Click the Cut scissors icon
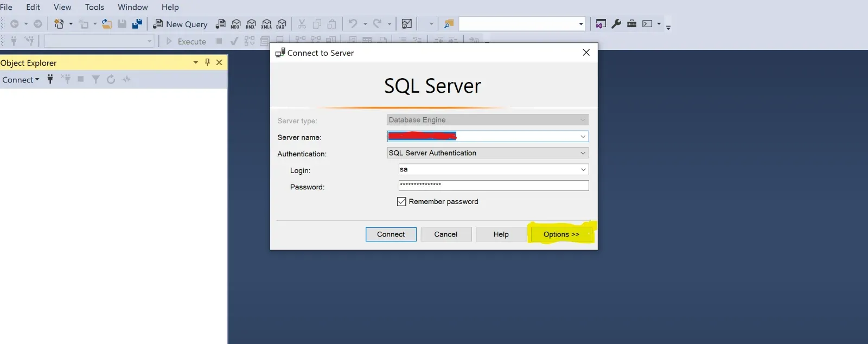Image resolution: width=868 pixels, height=344 pixels. (302, 24)
